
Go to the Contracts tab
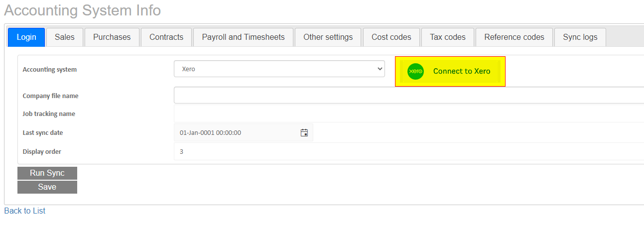tap(166, 37)
